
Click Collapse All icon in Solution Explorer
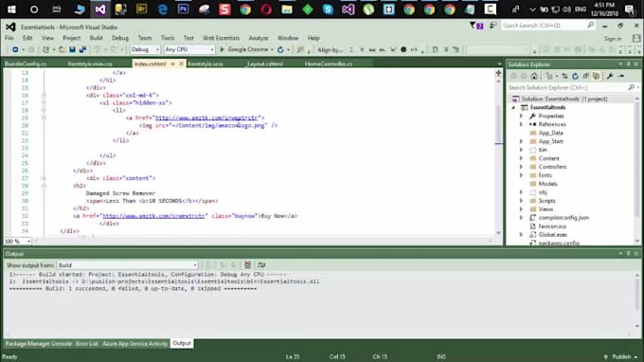coord(585,76)
